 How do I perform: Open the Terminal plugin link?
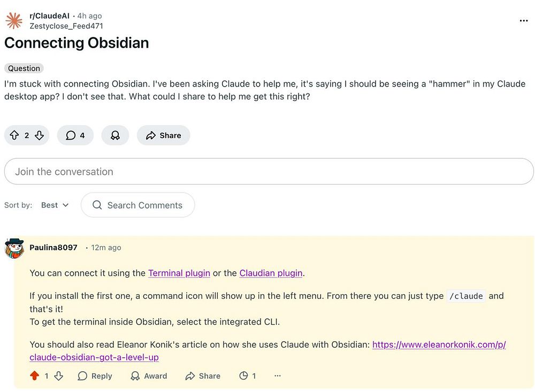[x=179, y=273]
